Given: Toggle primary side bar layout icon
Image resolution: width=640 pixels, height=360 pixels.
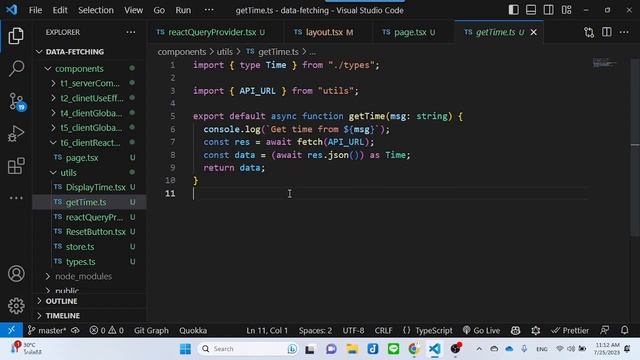Looking at the screenshot, I should (x=513, y=10).
